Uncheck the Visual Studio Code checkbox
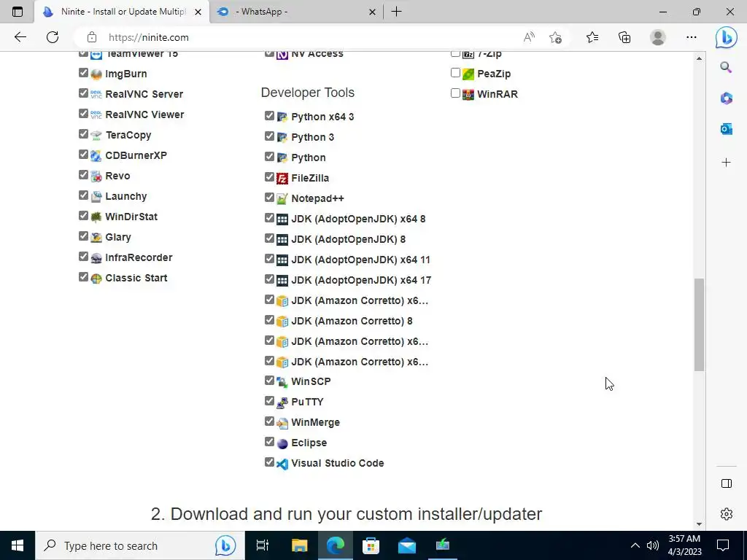The height and width of the screenshot is (560, 747). click(x=270, y=462)
